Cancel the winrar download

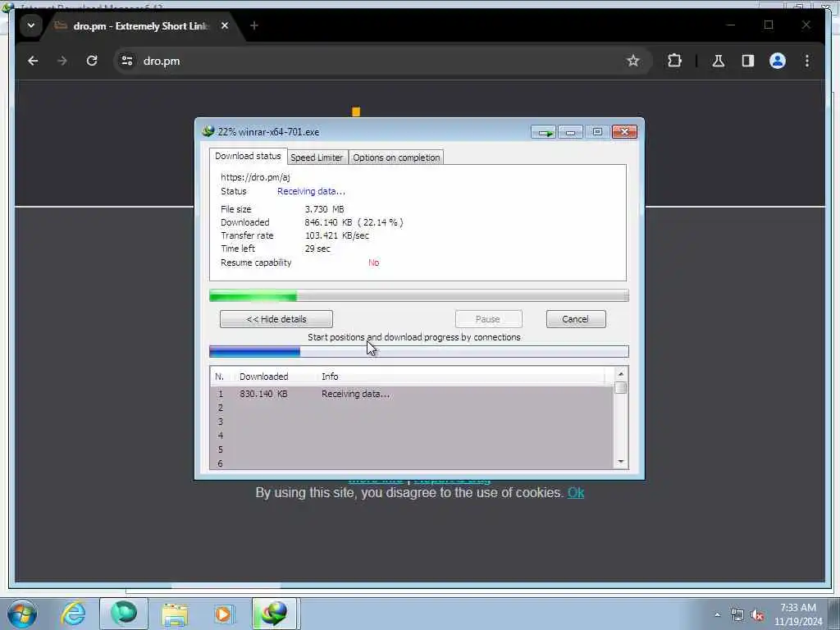tap(576, 319)
